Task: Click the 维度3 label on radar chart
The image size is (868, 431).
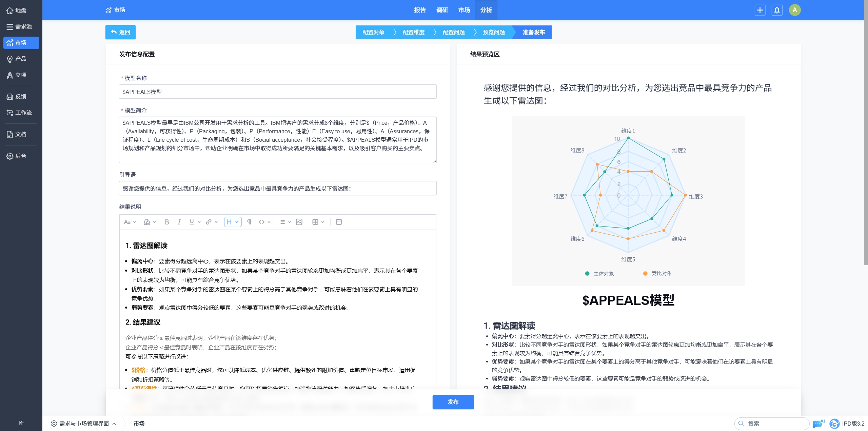Action: click(x=696, y=196)
